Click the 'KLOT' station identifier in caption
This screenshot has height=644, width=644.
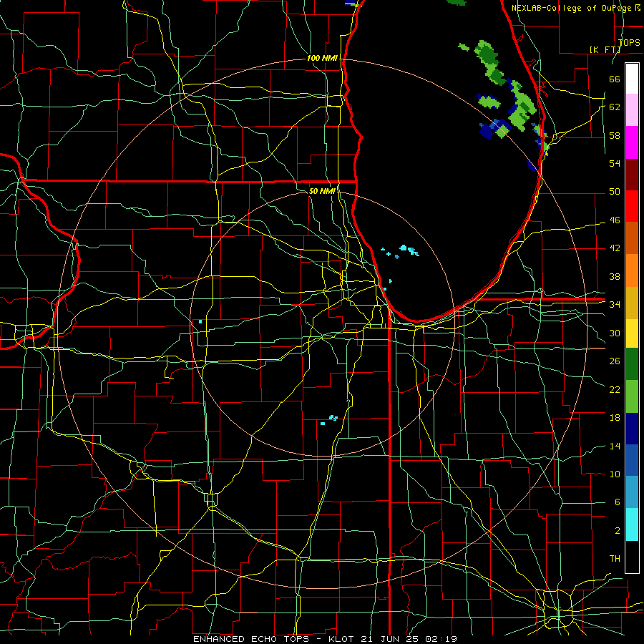(x=343, y=639)
